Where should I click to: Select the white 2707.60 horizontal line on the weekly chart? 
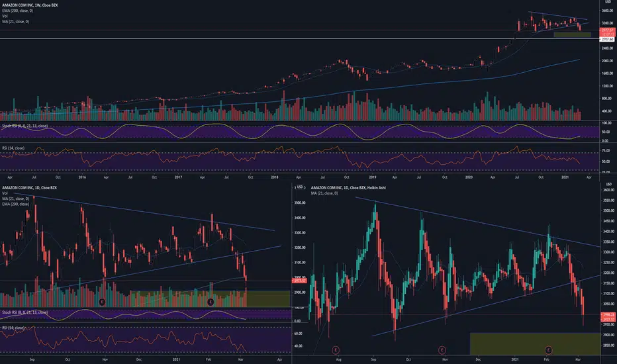pyautogui.click(x=299, y=38)
